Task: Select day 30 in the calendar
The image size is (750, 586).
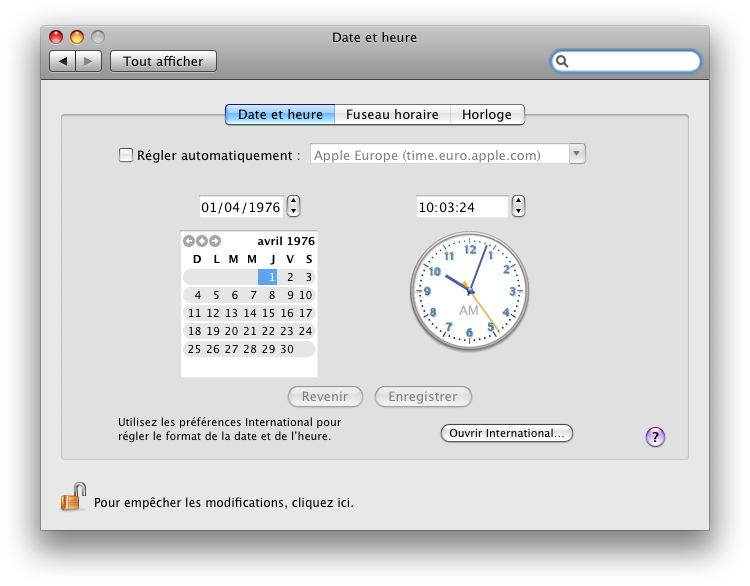Action: tap(287, 349)
